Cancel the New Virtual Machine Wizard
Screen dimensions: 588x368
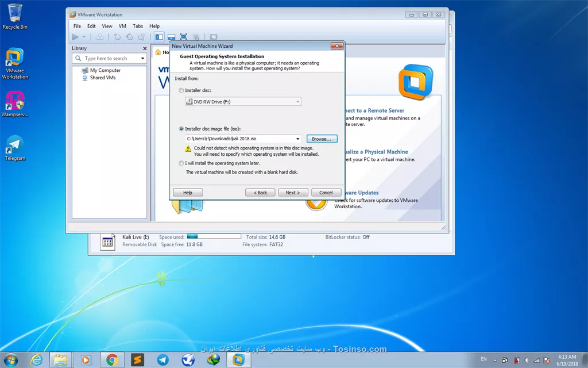(x=326, y=193)
